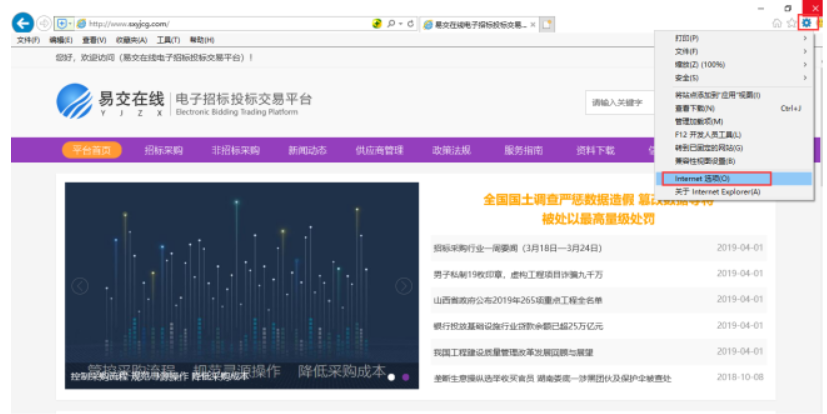
Task: Click the banner next-slide arrow
Action: click(403, 286)
